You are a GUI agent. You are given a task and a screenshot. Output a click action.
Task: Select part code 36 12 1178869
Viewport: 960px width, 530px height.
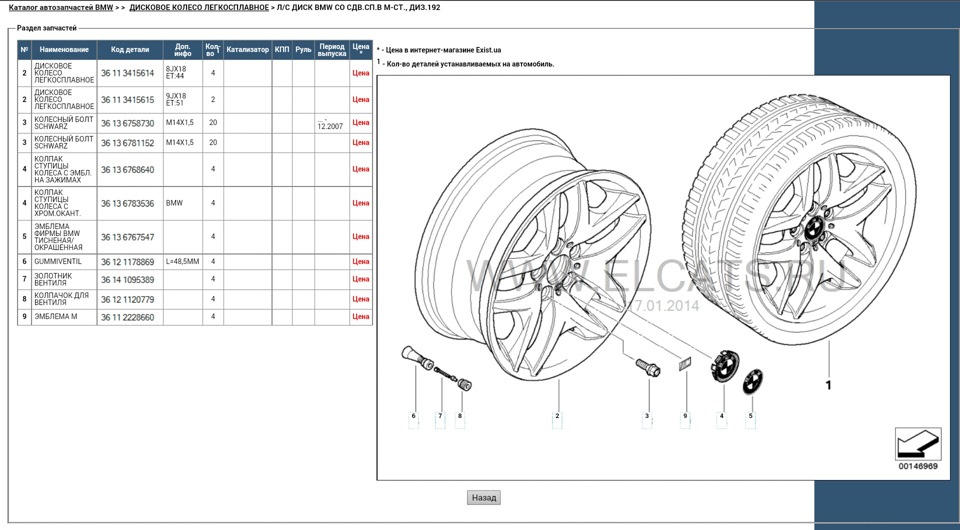point(127,262)
